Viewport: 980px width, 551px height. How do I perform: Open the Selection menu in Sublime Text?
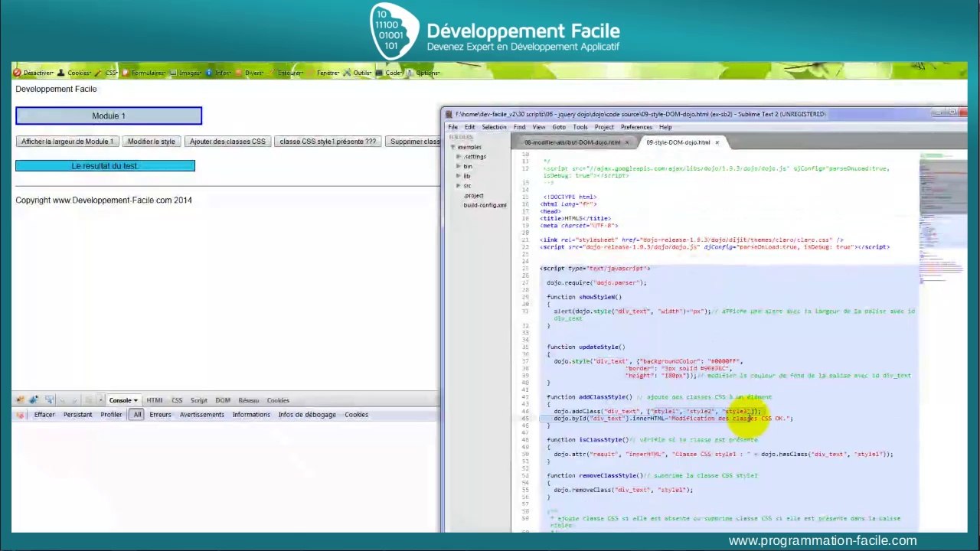494,127
